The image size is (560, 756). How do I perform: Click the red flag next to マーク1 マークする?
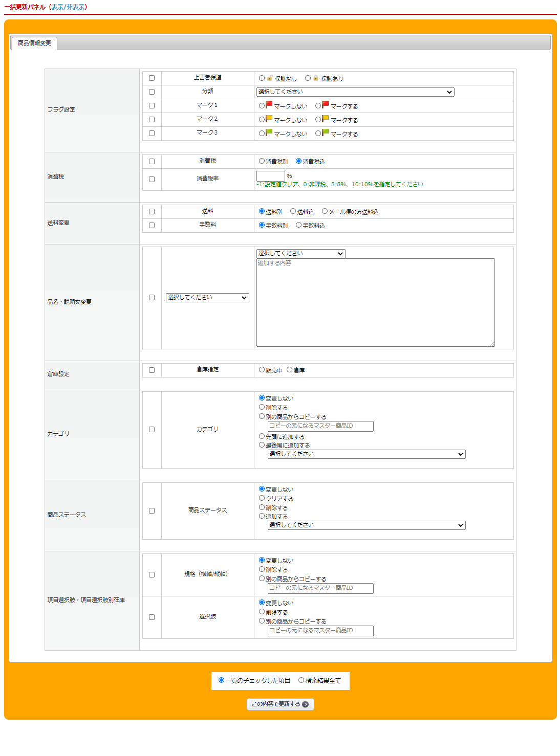[326, 105]
